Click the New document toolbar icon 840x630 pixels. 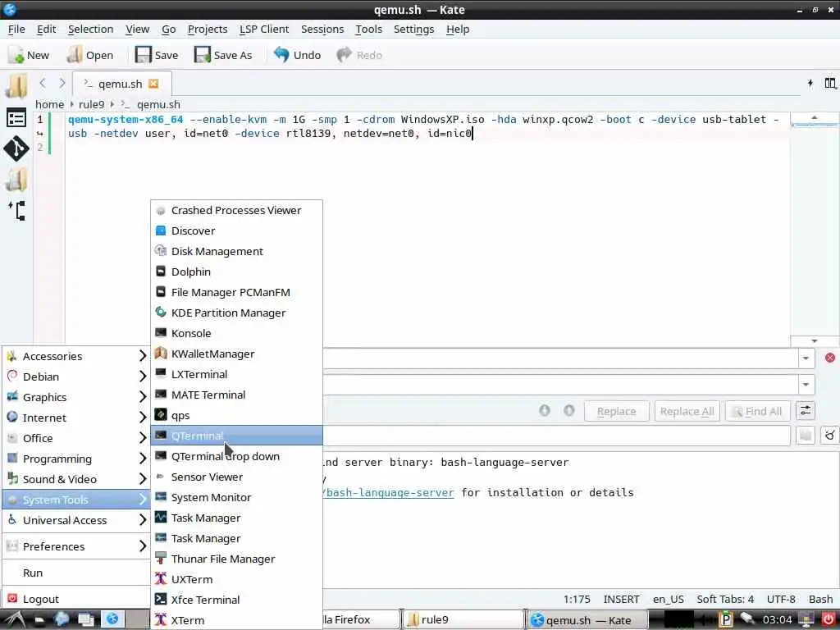click(x=16, y=55)
